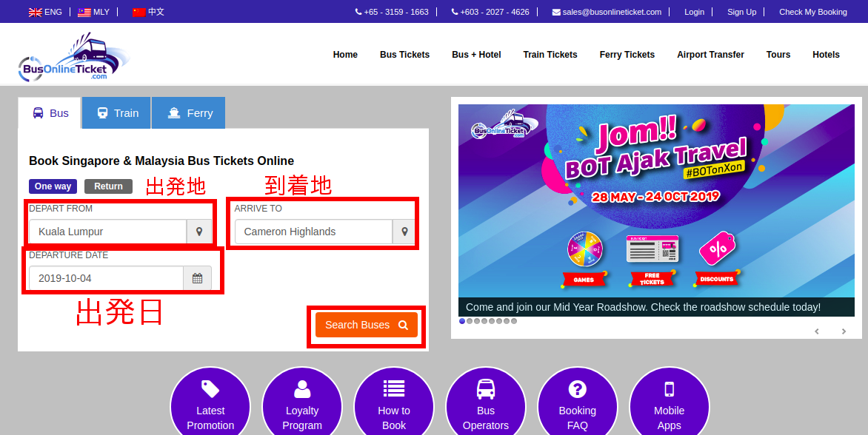Open Bus + Hotel menu item
Screen dimensions: 868x435
(x=477, y=55)
